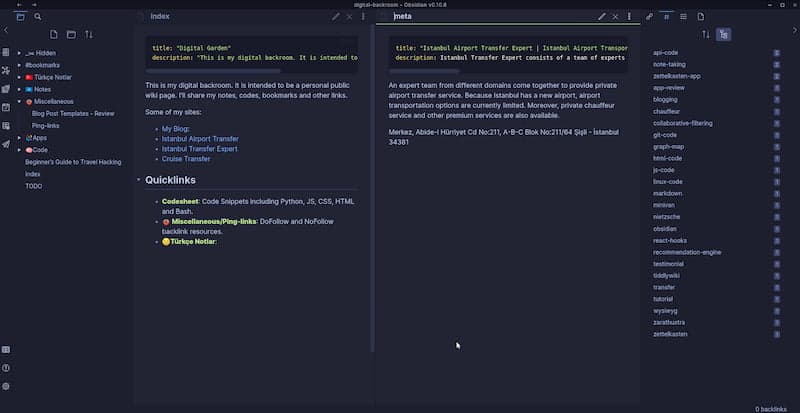Expand the Code folder

[x=20, y=150]
